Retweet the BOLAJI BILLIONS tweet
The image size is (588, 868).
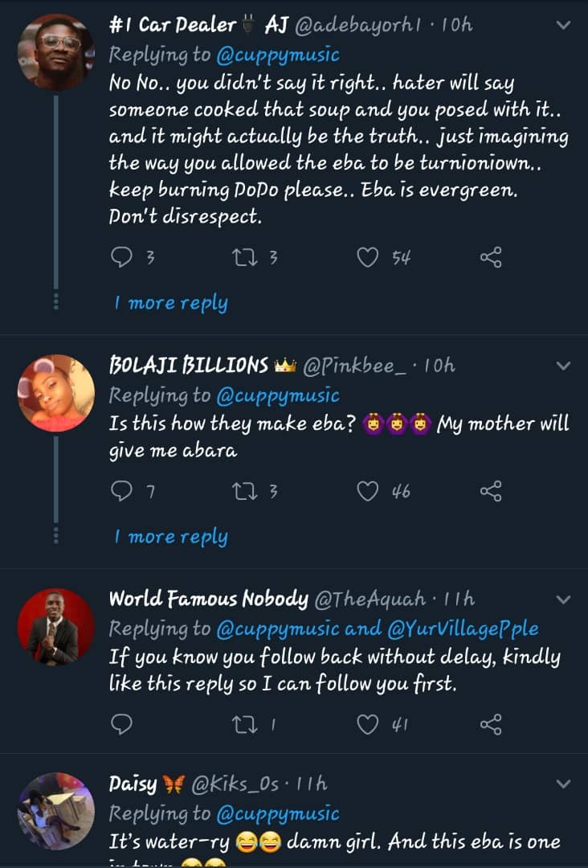[x=242, y=491]
